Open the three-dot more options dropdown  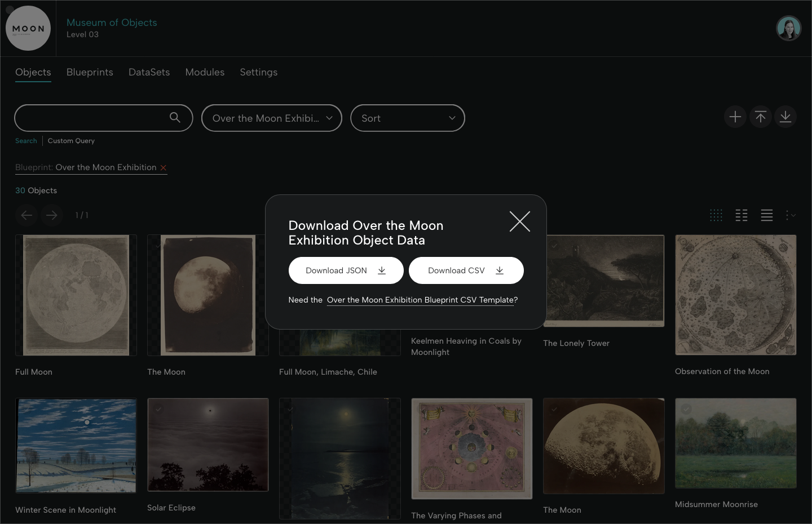coord(791,215)
